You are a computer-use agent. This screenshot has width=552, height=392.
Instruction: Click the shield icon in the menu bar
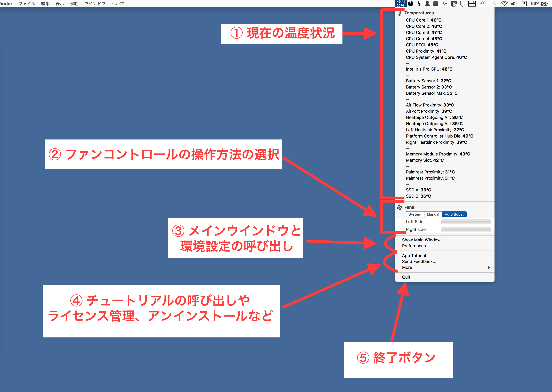pyautogui.click(x=463, y=3)
